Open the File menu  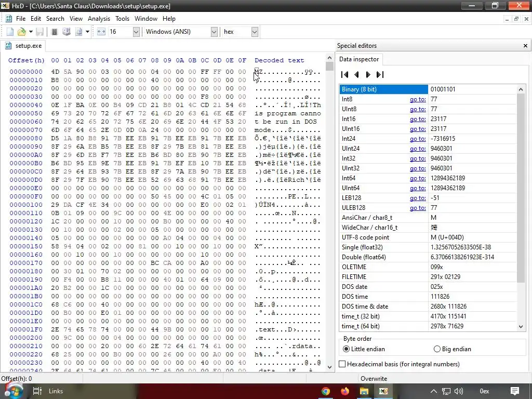point(21,19)
